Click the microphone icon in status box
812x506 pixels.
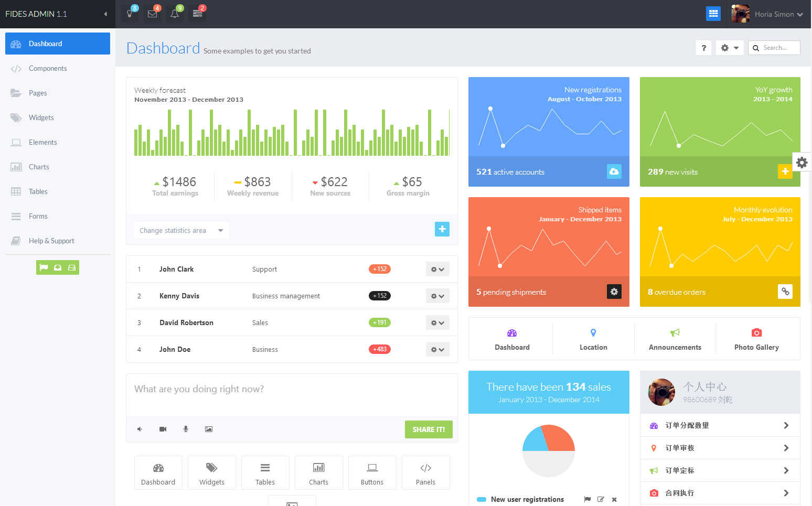(x=186, y=429)
